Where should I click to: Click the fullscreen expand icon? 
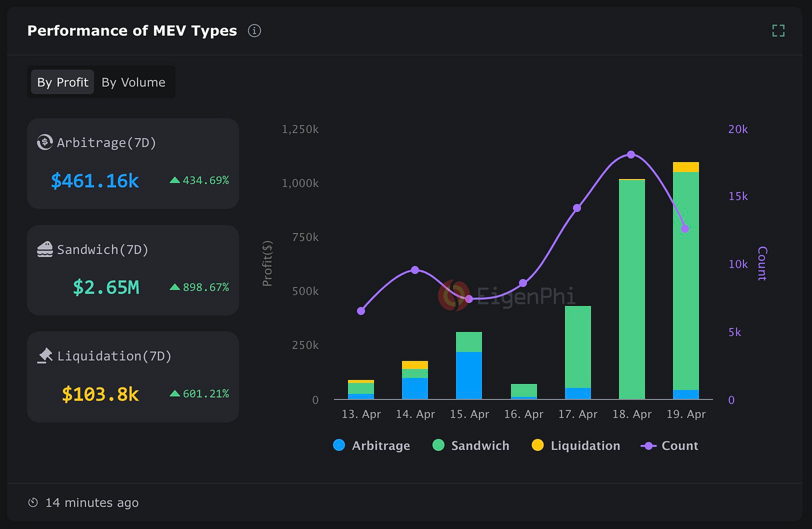click(779, 31)
